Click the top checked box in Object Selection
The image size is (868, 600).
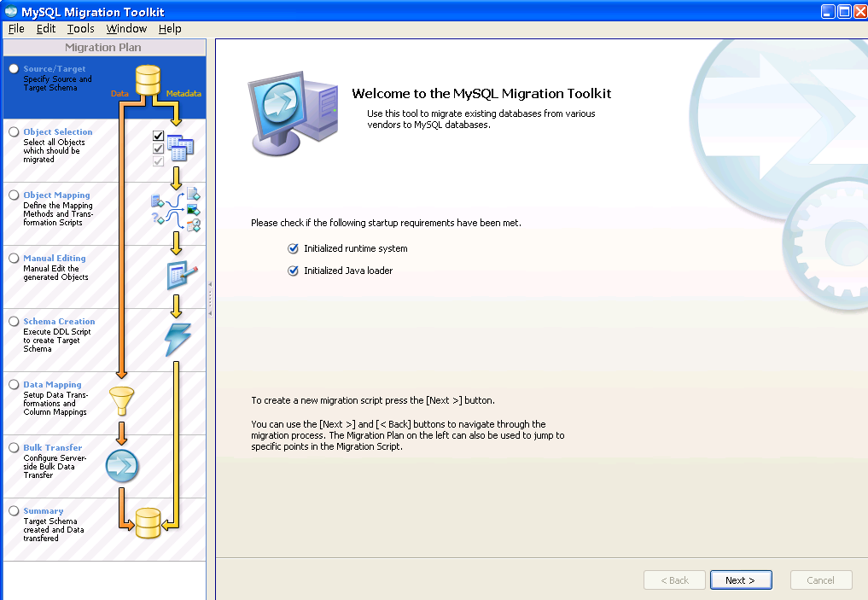click(158, 136)
